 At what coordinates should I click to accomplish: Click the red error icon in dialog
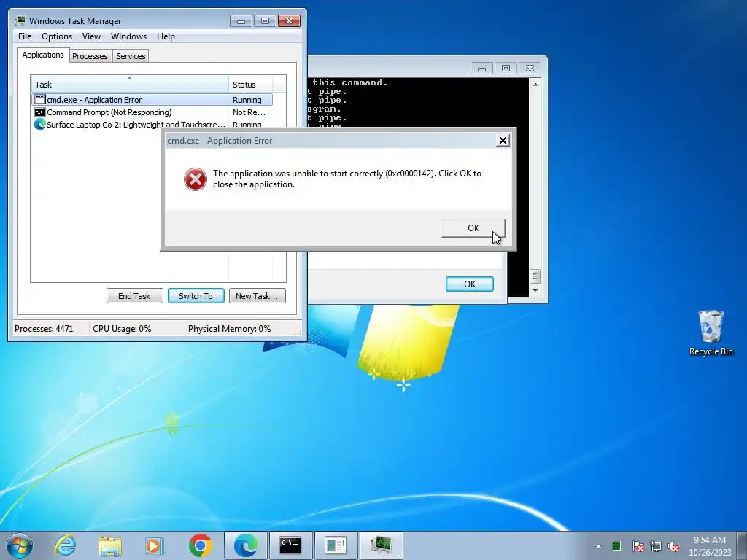click(196, 179)
